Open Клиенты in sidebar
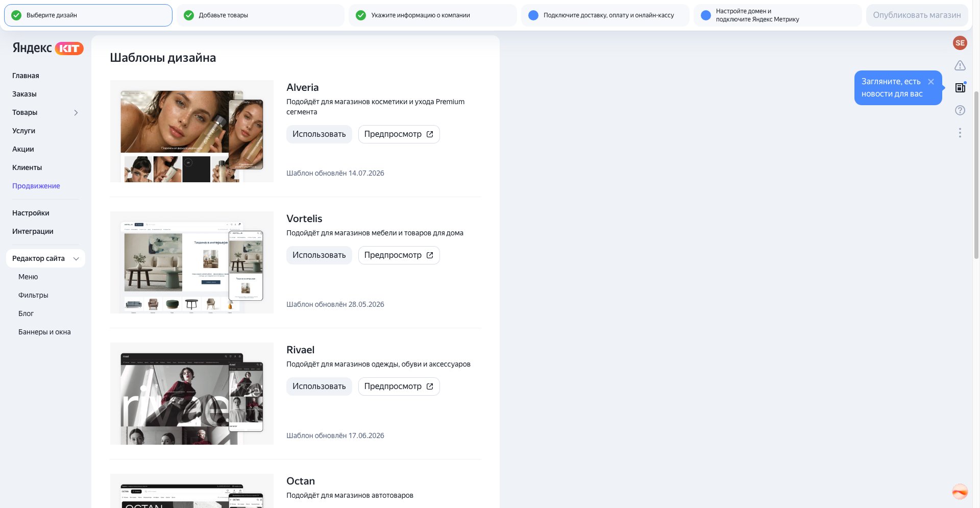 tap(27, 167)
